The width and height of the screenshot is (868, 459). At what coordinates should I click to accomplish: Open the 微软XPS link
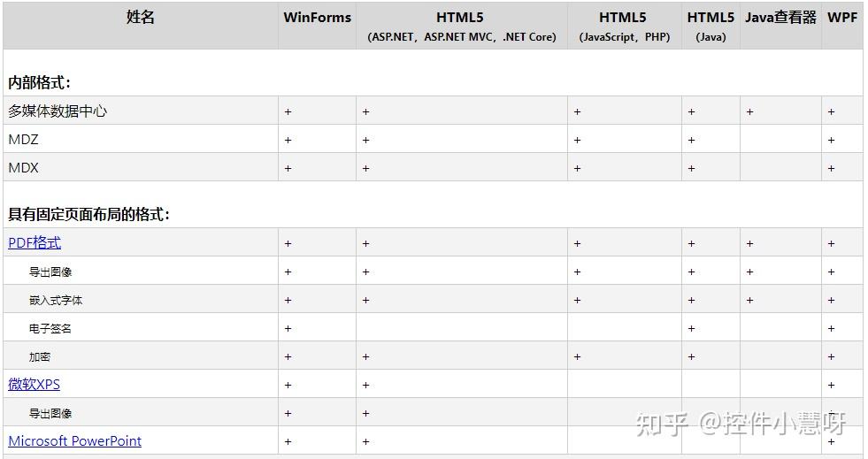(35, 385)
